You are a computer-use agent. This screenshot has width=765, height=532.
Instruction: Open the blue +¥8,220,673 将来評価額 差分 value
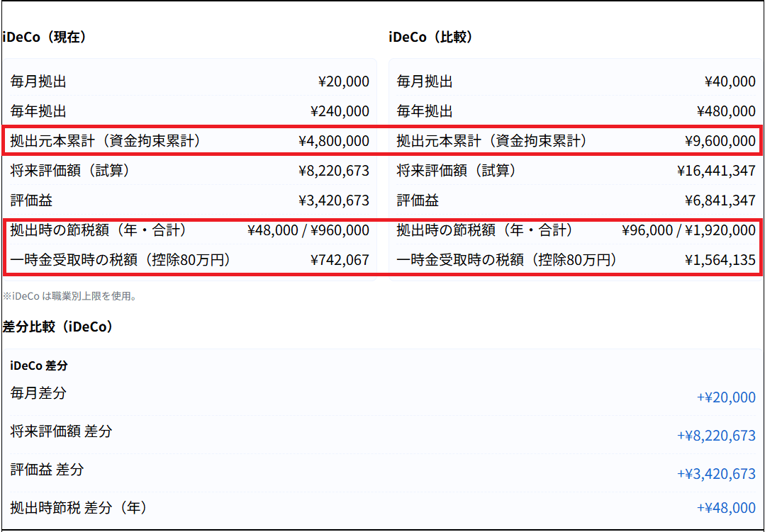(x=716, y=436)
